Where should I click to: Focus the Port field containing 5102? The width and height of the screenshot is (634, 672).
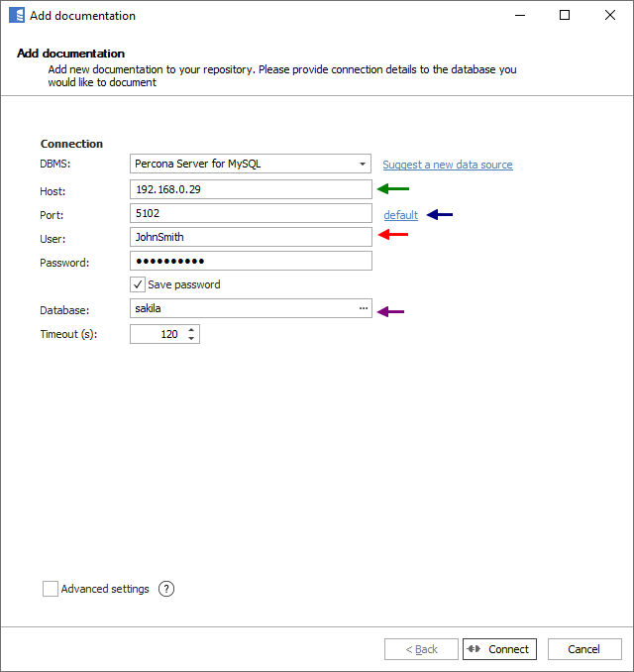(250, 213)
